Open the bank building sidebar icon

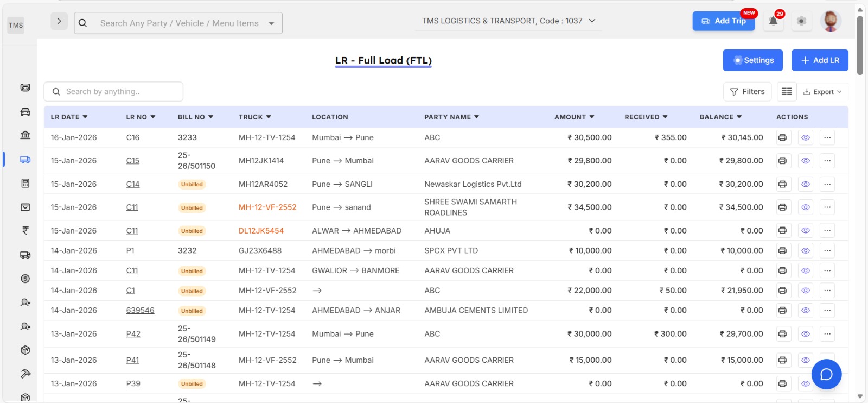(25, 135)
